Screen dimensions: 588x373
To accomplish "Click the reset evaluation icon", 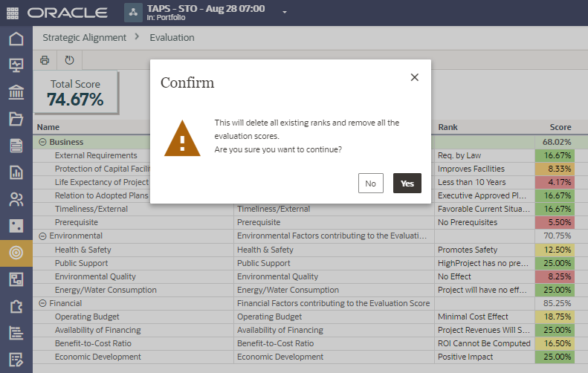I will (x=70, y=60).
